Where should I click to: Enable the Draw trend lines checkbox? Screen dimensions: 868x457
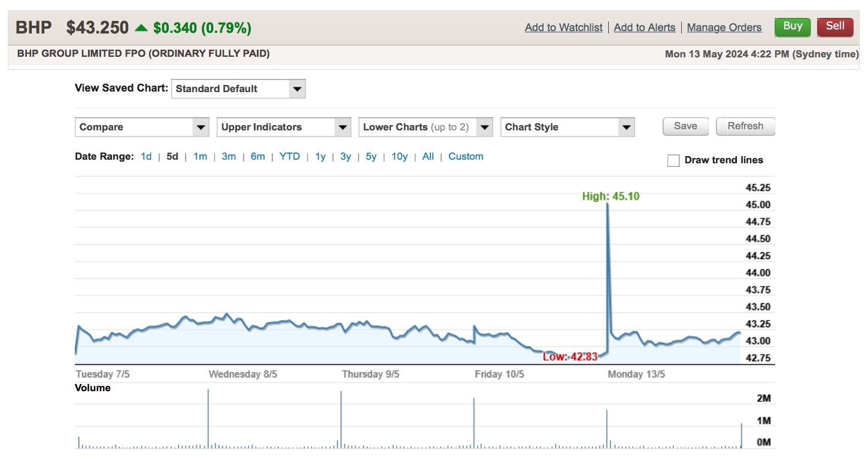(x=673, y=160)
